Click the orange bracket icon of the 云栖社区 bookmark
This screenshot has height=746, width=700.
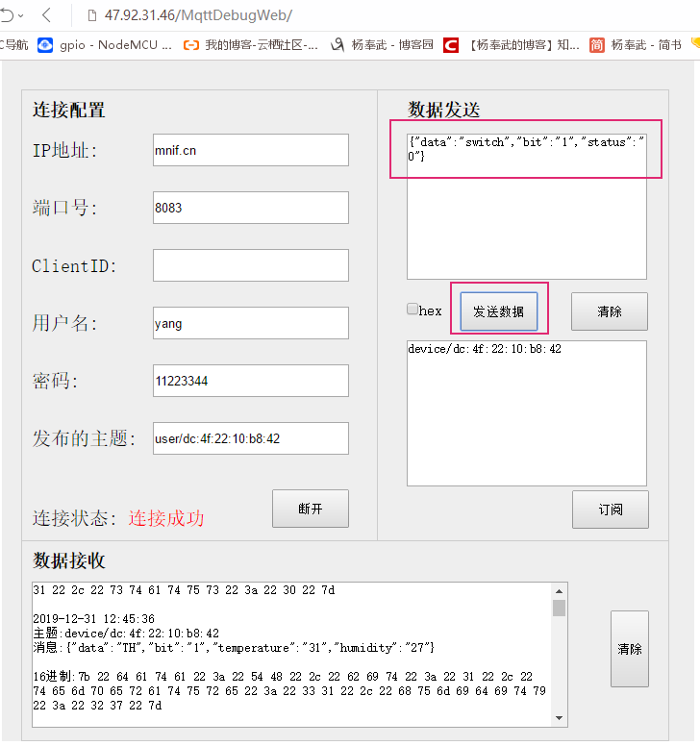click(x=191, y=45)
